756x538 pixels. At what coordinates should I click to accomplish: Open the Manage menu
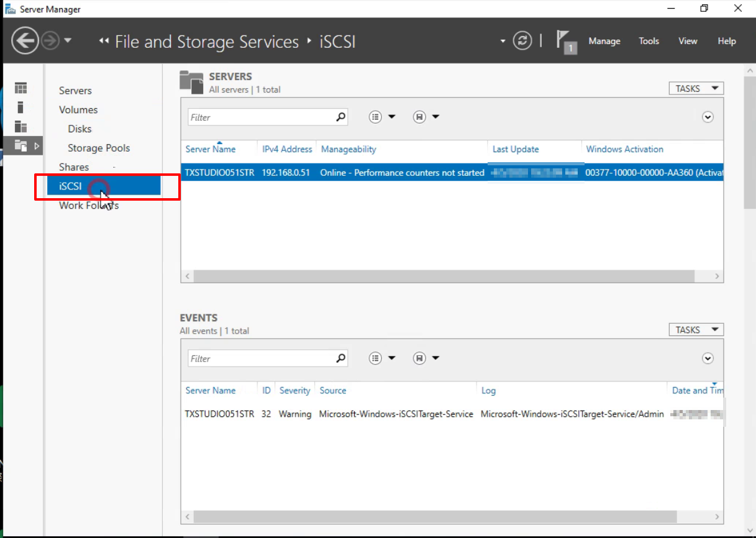[604, 41]
